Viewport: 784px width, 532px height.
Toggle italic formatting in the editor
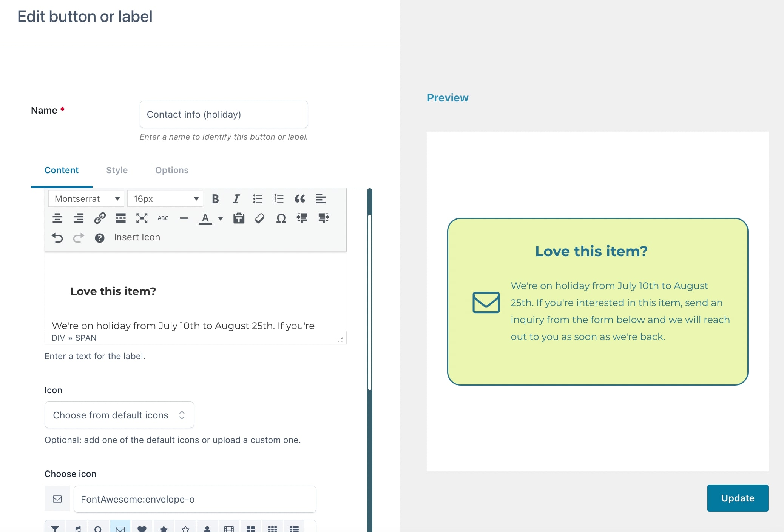click(x=236, y=199)
